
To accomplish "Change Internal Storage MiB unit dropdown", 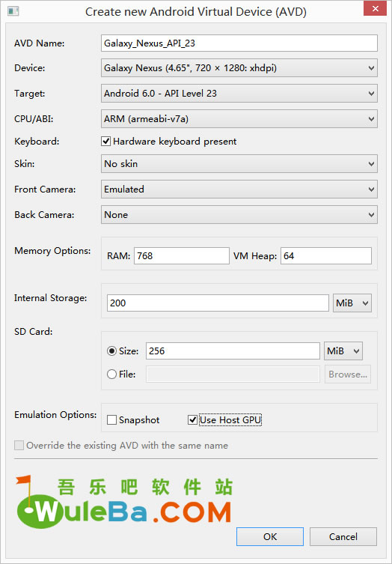I will [x=352, y=303].
